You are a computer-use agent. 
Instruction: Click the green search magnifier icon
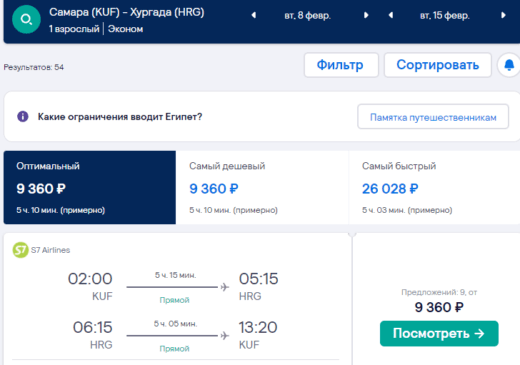[26, 19]
